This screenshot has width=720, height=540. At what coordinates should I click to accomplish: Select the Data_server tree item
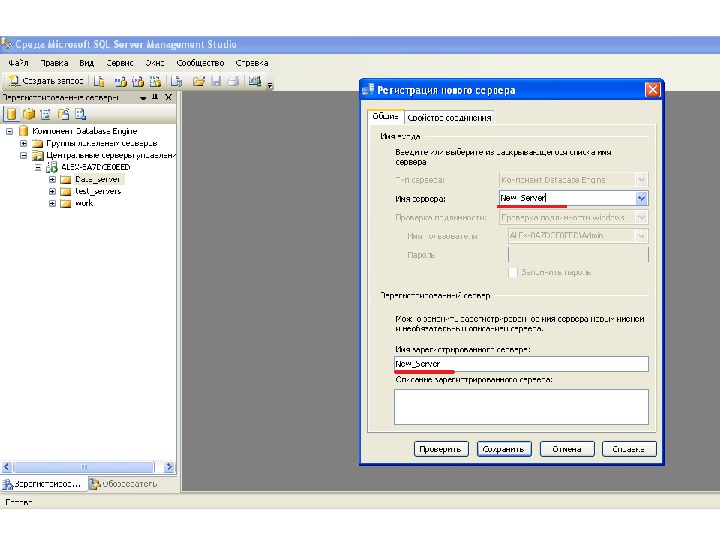coord(97,179)
